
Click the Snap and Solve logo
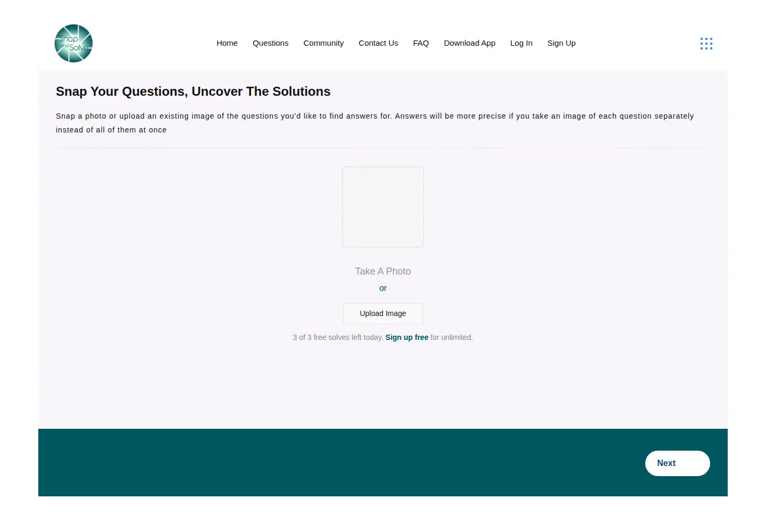pyautogui.click(x=73, y=43)
